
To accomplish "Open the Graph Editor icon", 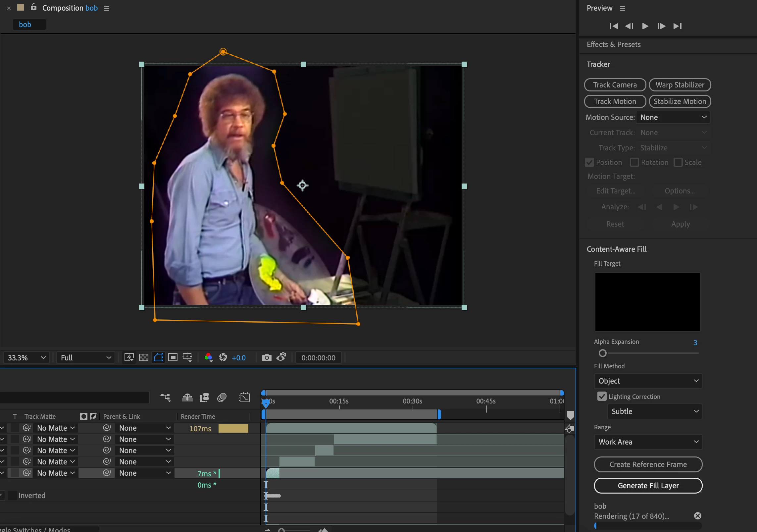I will point(244,398).
